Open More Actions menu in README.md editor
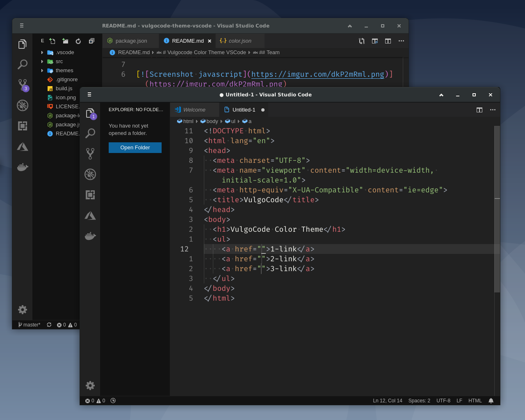 pyautogui.click(x=401, y=41)
